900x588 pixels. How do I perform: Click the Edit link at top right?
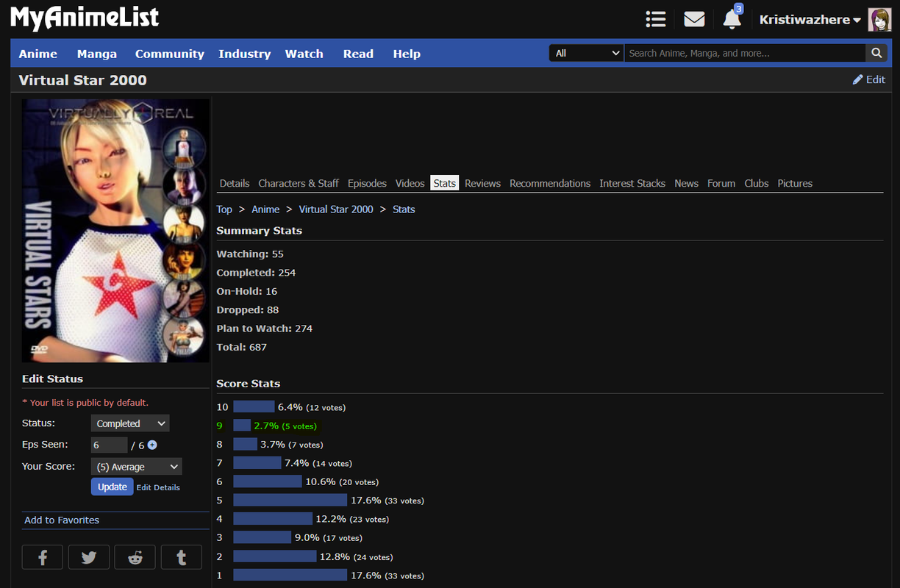pos(876,79)
